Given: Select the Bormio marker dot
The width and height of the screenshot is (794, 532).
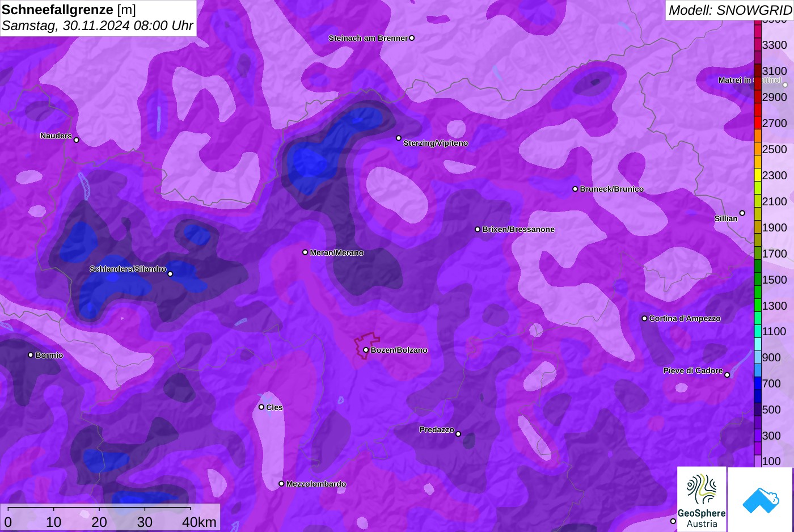Looking at the screenshot, I should click(x=31, y=355).
